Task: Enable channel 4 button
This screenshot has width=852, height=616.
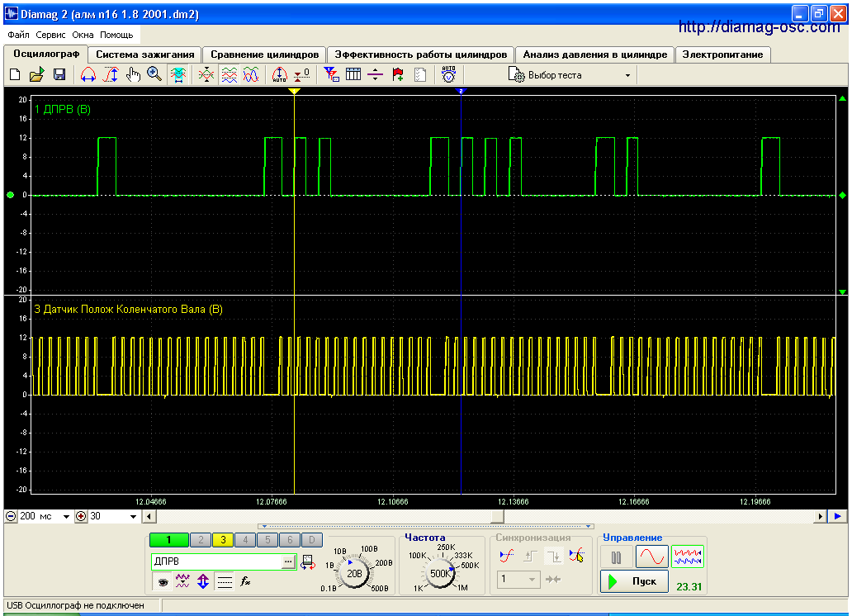Action: [245, 540]
